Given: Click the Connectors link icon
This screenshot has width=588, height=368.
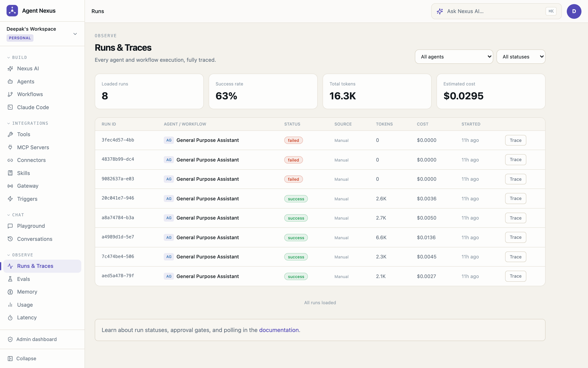Looking at the screenshot, I should (10, 160).
